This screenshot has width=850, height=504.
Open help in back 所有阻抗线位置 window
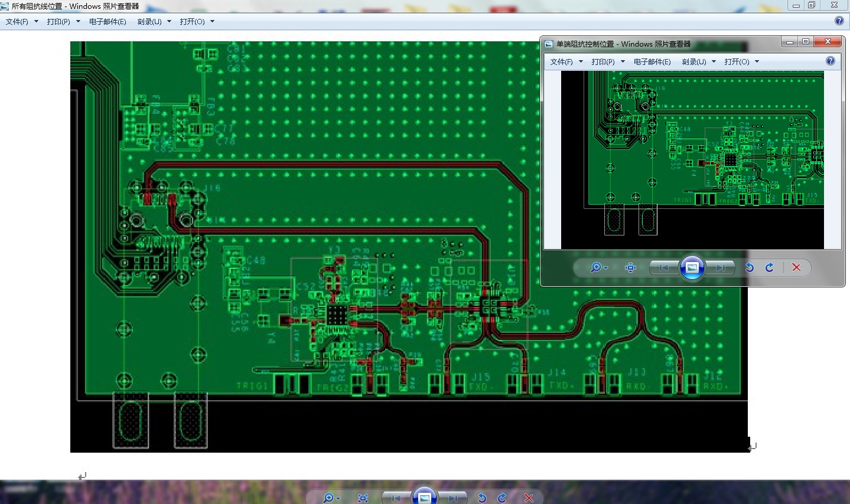pyautogui.click(x=839, y=21)
